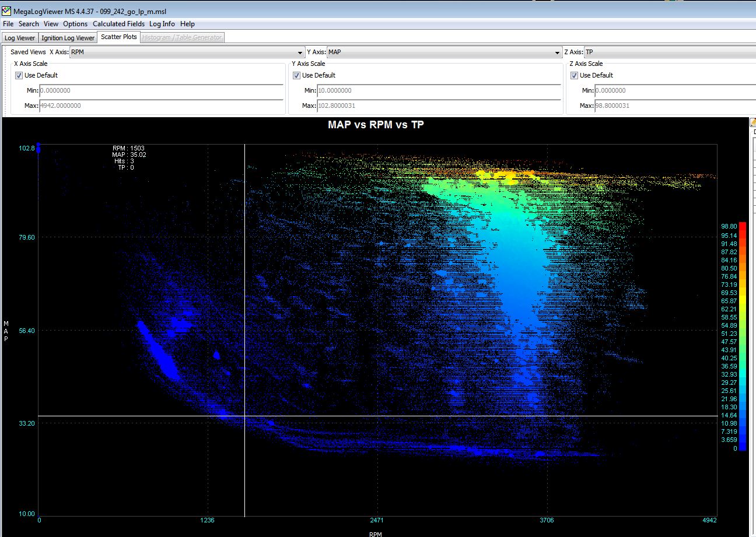Open the Calculated Fields menu
Viewport: 756px width, 537px height.
[x=118, y=24]
